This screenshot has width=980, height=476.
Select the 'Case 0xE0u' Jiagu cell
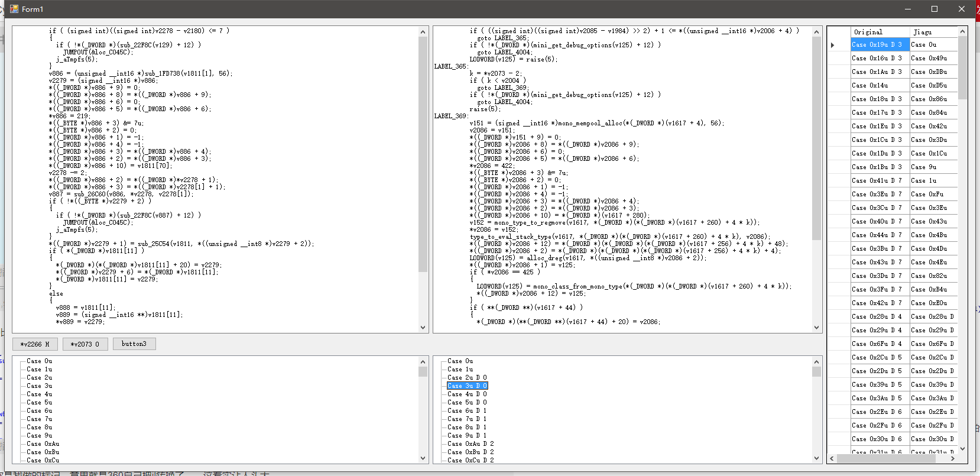[x=933, y=303]
